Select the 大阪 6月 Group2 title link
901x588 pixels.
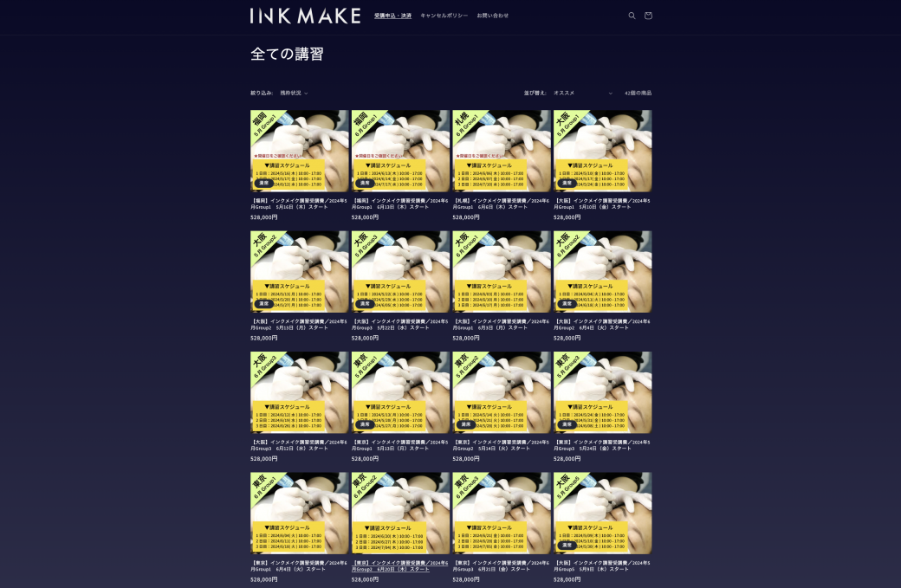point(602,325)
